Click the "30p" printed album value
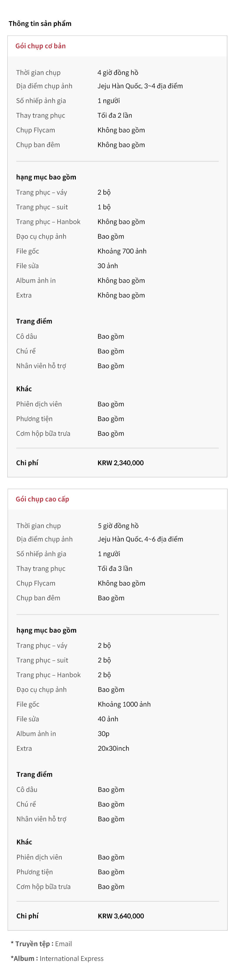Viewport: 235px width, 980px height. click(103, 734)
